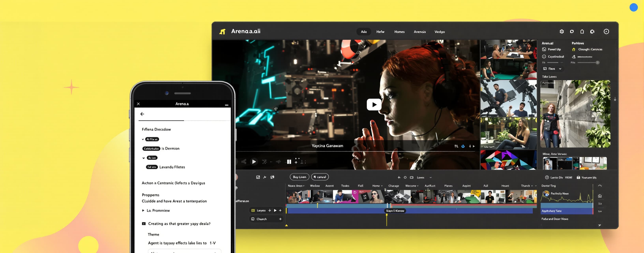644x253 pixels.
Task: Click the avatar icon beside Pacfecty Neve
Action: tap(546, 193)
